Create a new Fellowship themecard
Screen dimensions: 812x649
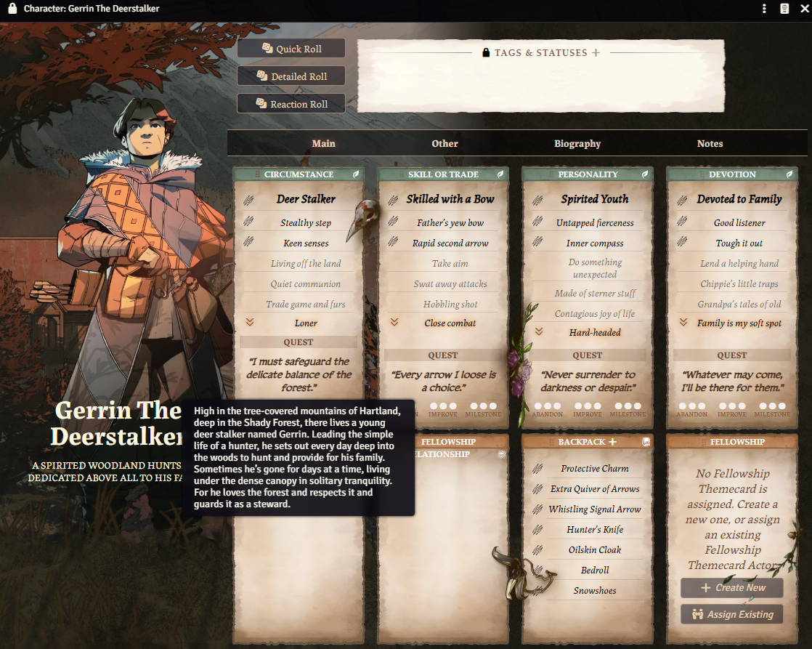coord(731,588)
